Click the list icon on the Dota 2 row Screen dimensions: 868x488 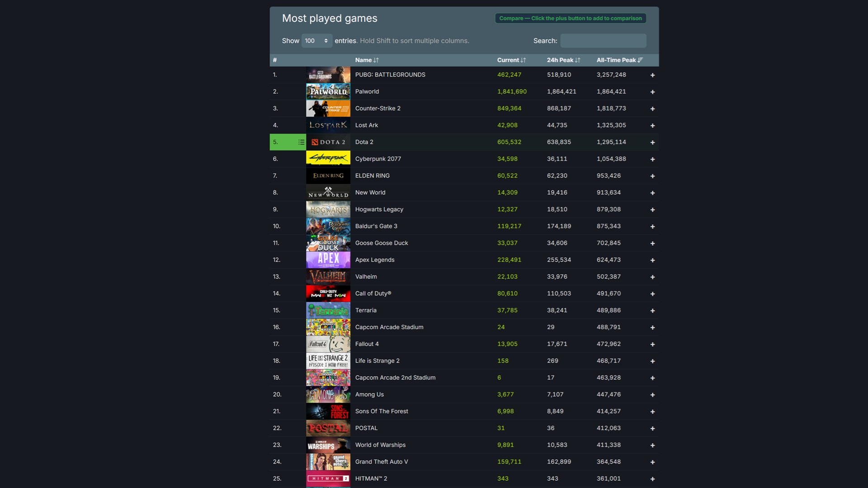(x=301, y=142)
